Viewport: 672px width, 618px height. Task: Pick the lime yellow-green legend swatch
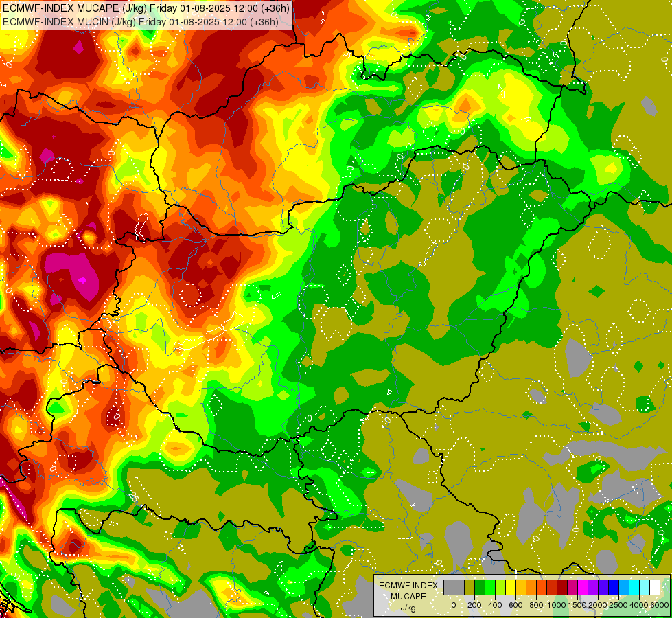pyautogui.click(x=500, y=587)
